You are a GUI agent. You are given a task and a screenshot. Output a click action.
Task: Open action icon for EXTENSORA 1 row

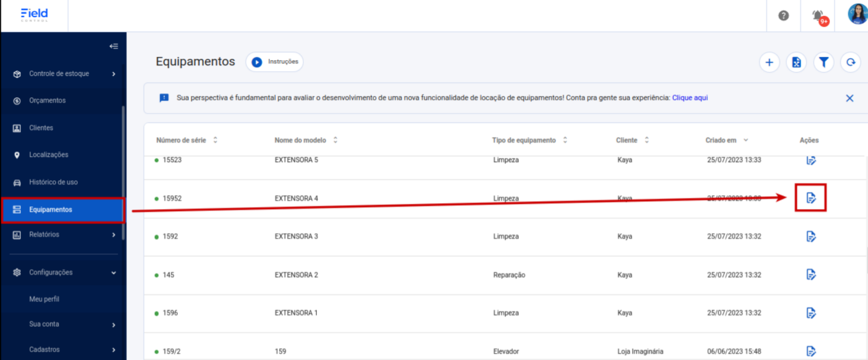coord(811,313)
